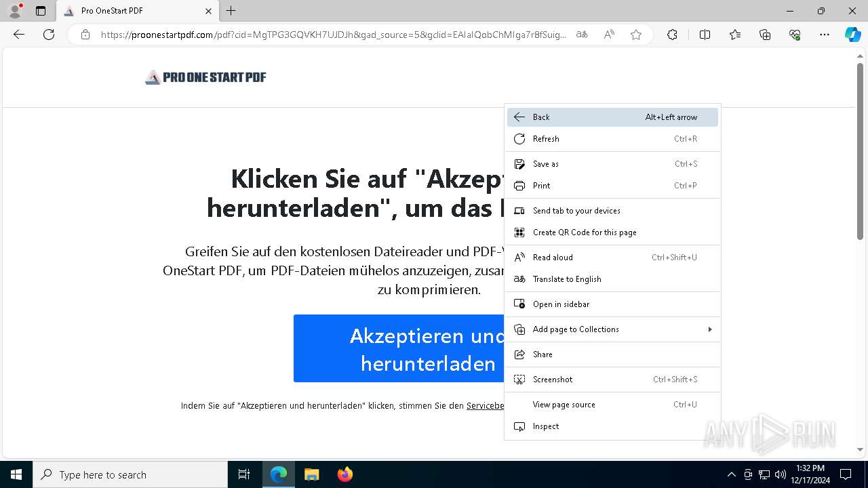Open Settings and more ellipsis menu

click(825, 35)
